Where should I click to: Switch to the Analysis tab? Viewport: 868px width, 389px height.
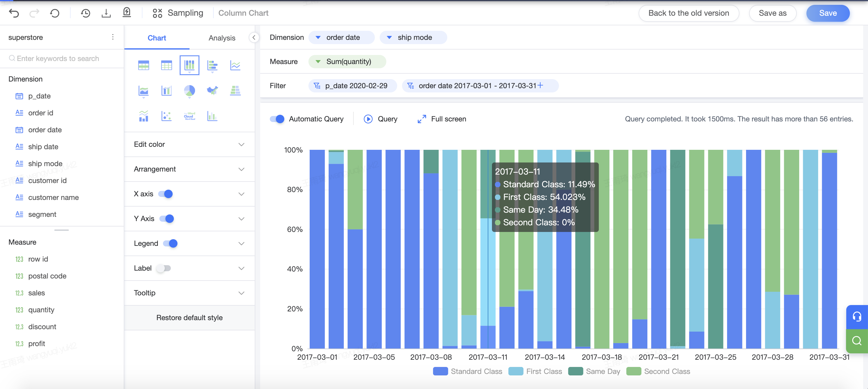(x=222, y=38)
